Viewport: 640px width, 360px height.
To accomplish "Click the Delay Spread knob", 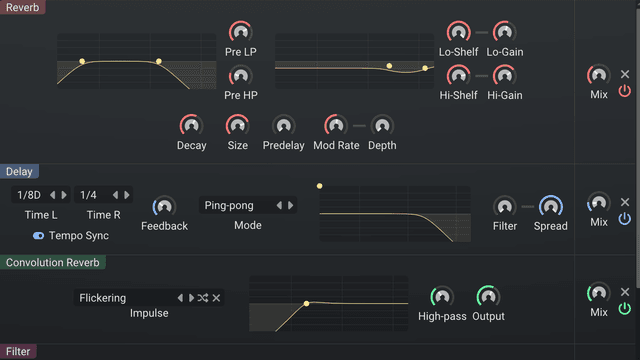I will [551, 207].
